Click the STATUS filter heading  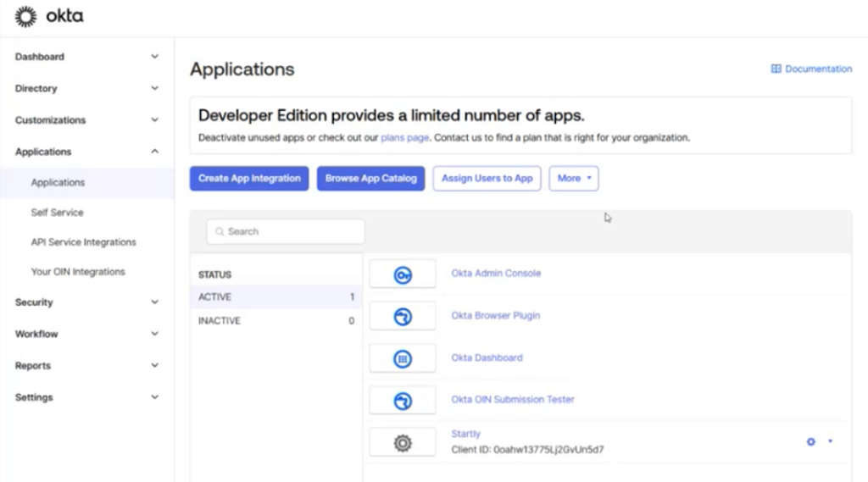click(214, 274)
